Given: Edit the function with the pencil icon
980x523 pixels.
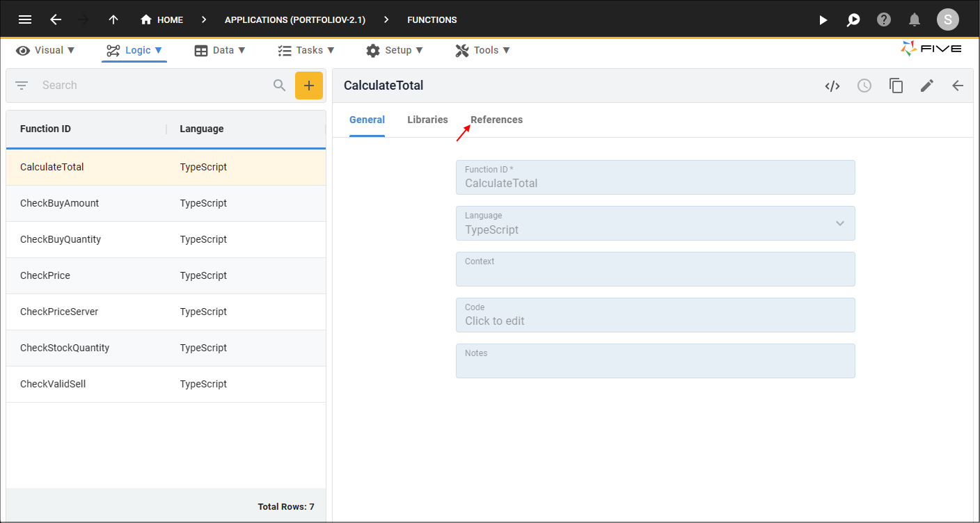Looking at the screenshot, I should click(927, 86).
